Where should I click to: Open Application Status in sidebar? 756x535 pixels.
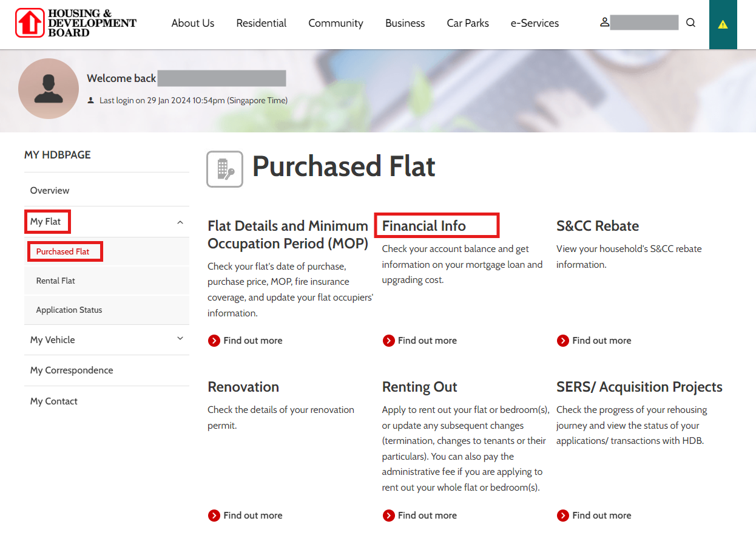tap(69, 310)
